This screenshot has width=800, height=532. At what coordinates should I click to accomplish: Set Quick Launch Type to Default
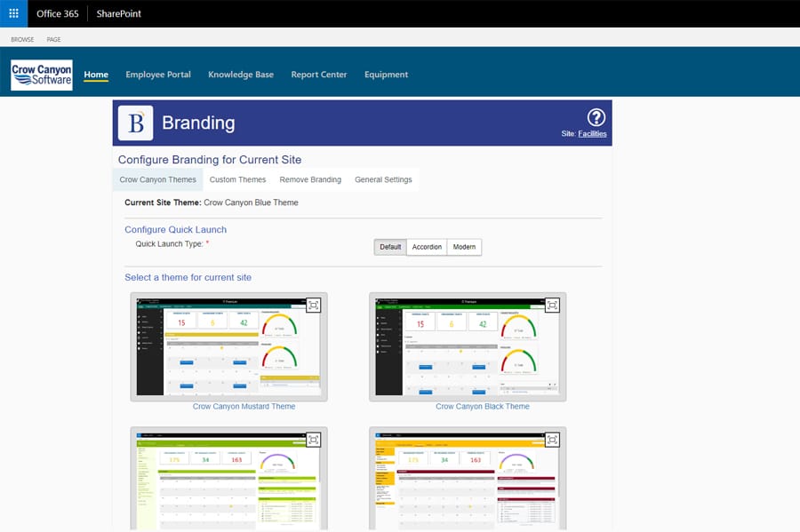coord(390,247)
